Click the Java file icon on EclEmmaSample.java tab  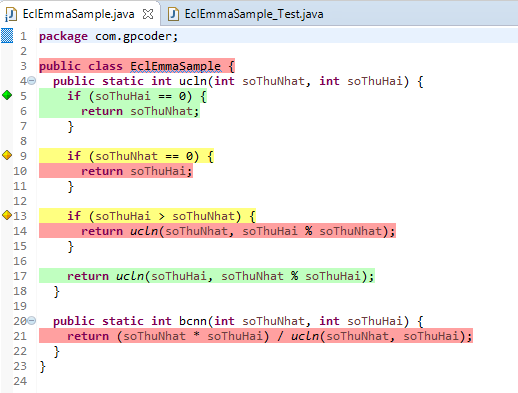click(x=11, y=14)
